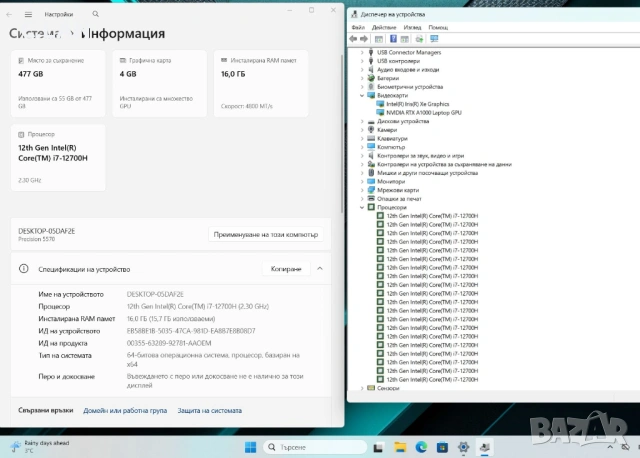The height and width of the screenshot is (458, 640).
Task: Open the 4 GB graphics card tile
Action: click(160, 84)
